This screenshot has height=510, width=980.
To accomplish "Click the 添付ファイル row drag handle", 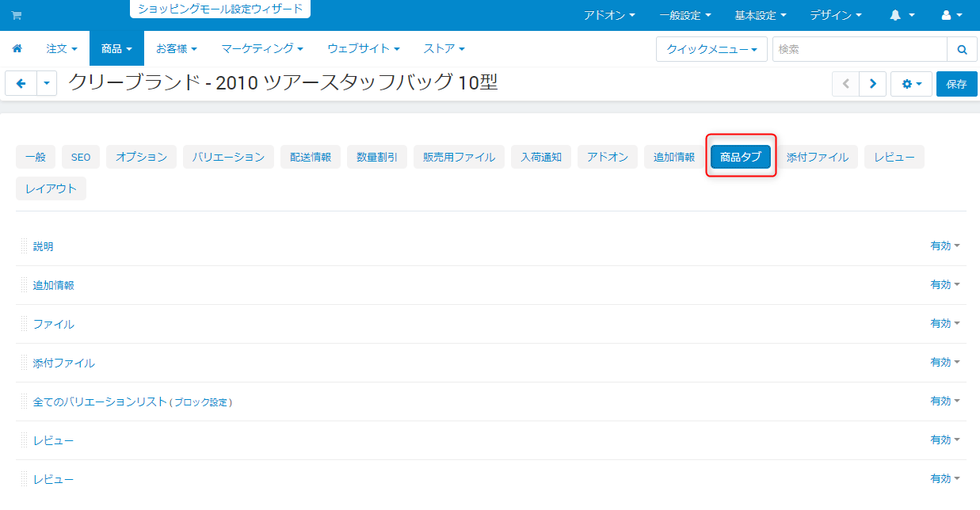I will tap(24, 363).
